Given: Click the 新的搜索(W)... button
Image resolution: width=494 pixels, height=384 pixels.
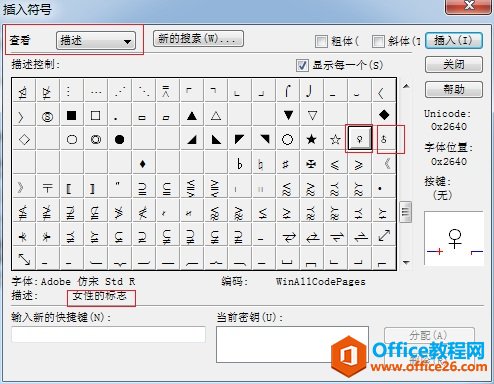Looking at the screenshot, I should coord(198,39).
